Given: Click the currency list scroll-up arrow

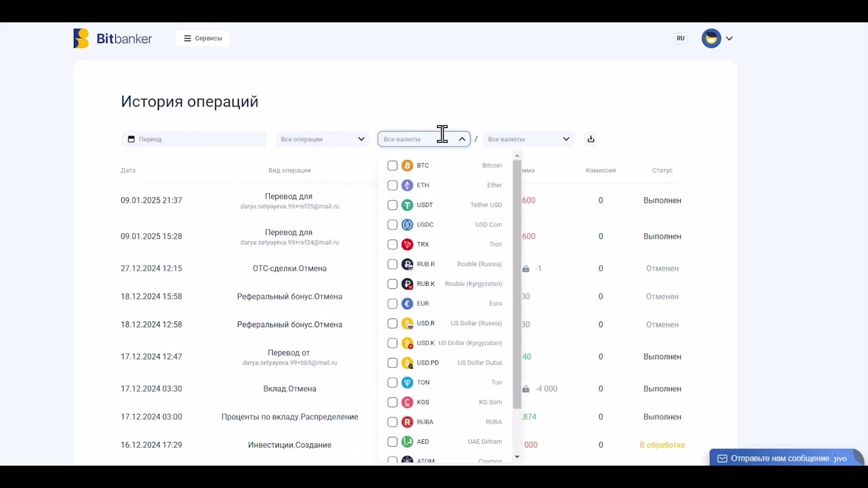Looking at the screenshot, I should (517, 156).
